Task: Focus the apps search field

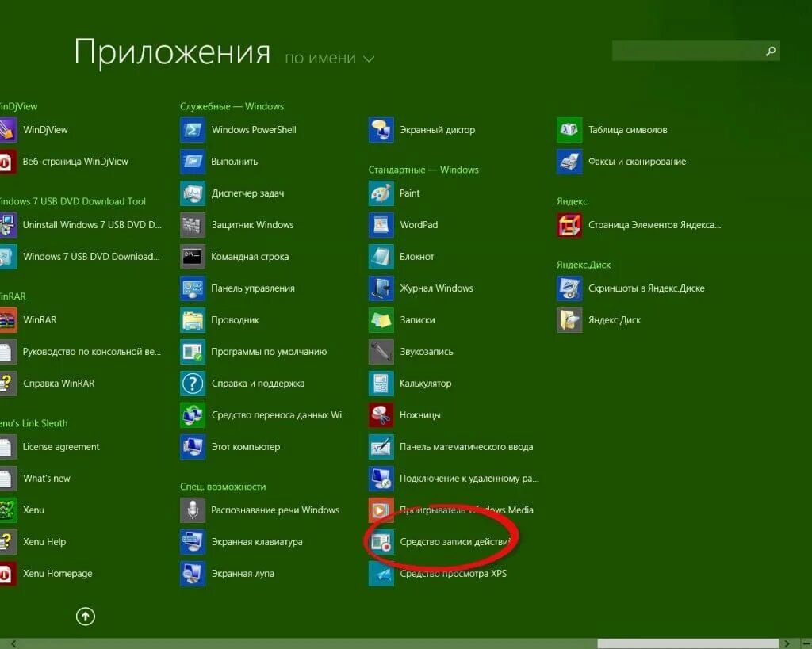Action: click(695, 51)
